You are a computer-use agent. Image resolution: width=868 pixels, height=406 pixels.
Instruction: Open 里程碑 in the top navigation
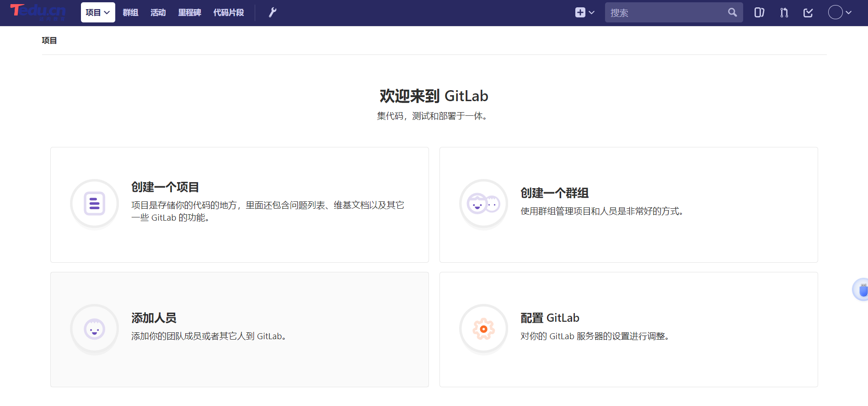click(x=190, y=12)
